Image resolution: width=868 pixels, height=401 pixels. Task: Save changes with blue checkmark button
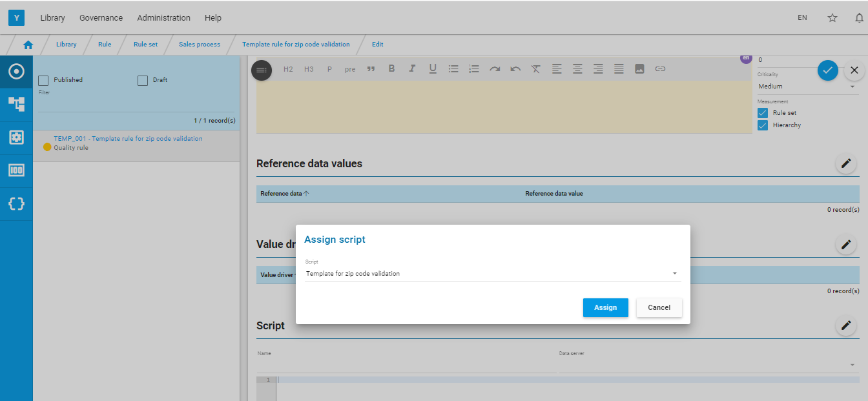[827, 70]
